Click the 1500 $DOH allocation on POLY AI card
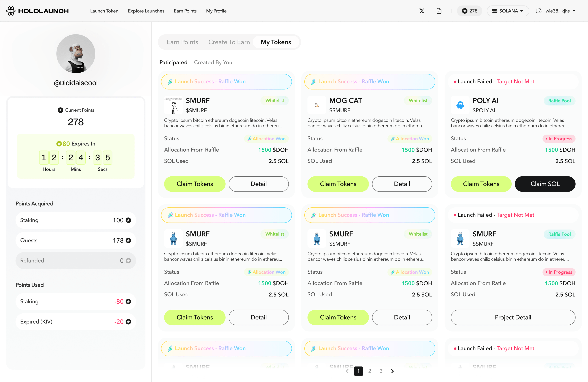The width and height of the screenshot is (588, 382). pos(560,150)
